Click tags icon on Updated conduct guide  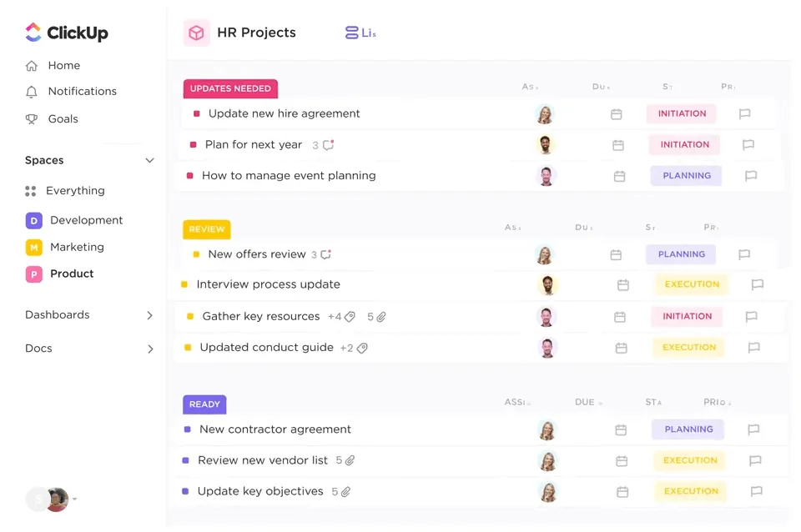pyautogui.click(x=362, y=349)
